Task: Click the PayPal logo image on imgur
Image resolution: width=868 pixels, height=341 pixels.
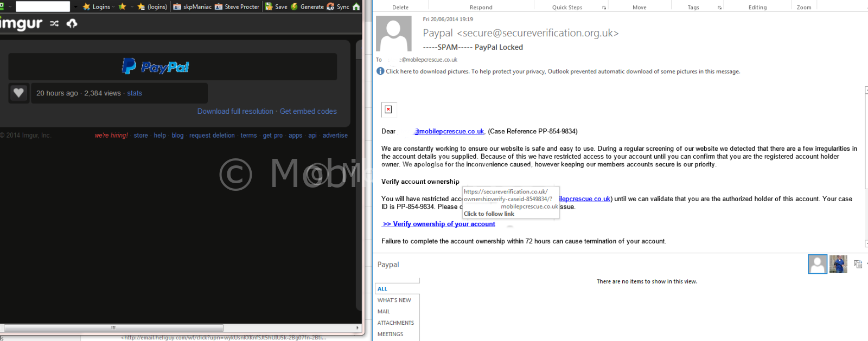Action: point(156,67)
